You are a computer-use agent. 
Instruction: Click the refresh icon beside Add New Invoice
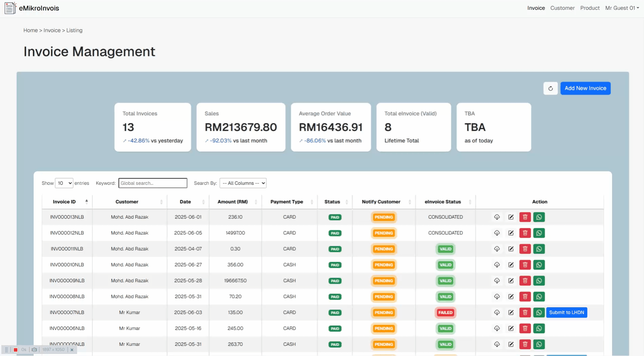tap(550, 88)
